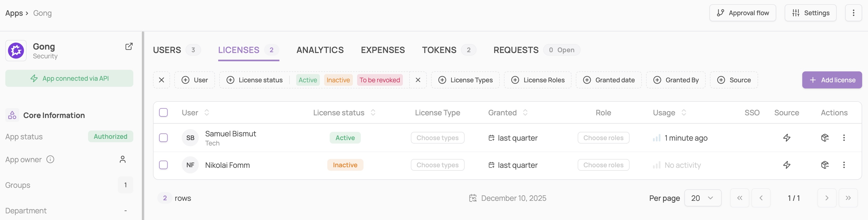
Task: Open row actions menu for Samuel Bismut
Action: pyautogui.click(x=844, y=138)
